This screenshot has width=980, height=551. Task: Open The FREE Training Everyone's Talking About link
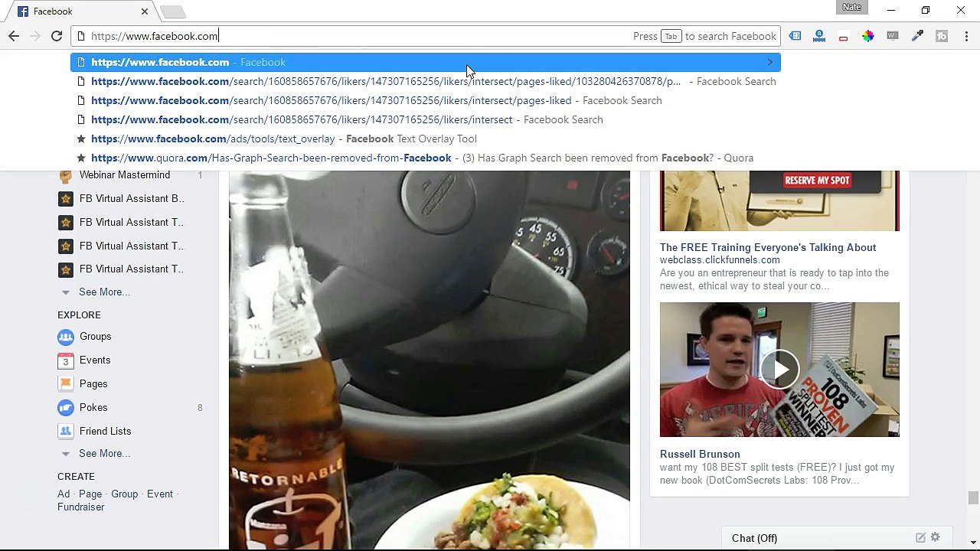click(x=768, y=247)
